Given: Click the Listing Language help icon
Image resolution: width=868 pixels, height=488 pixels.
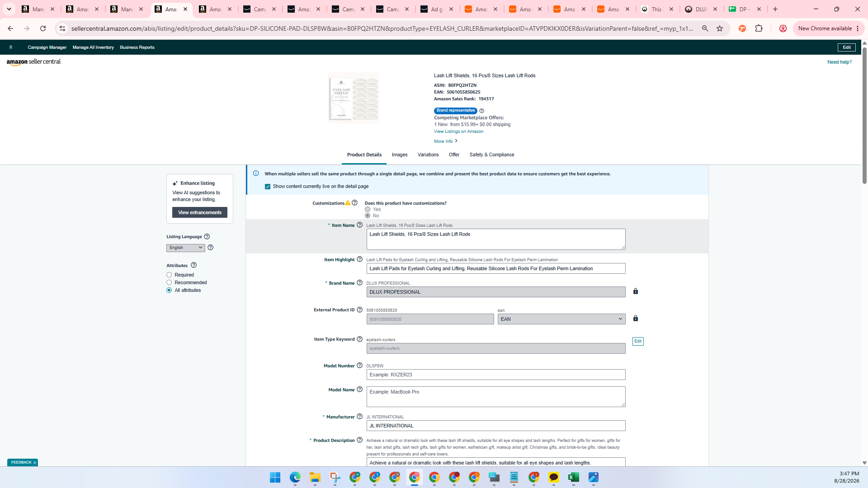Looking at the screenshot, I should tap(207, 237).
